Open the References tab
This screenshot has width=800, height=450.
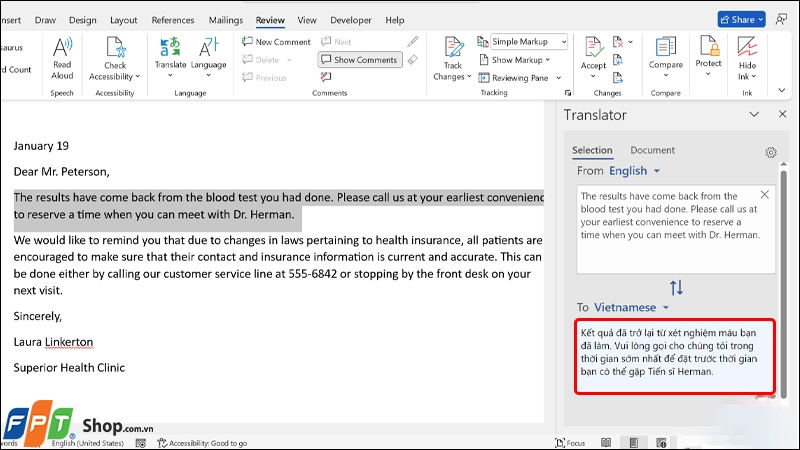[x=173, y=20]
